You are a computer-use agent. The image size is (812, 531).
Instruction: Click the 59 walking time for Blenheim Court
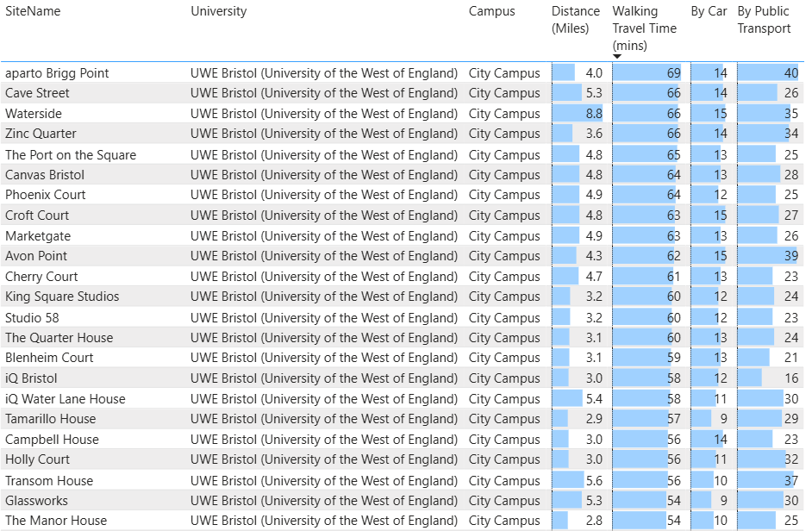pyautogui.click(x=674, y=358)
